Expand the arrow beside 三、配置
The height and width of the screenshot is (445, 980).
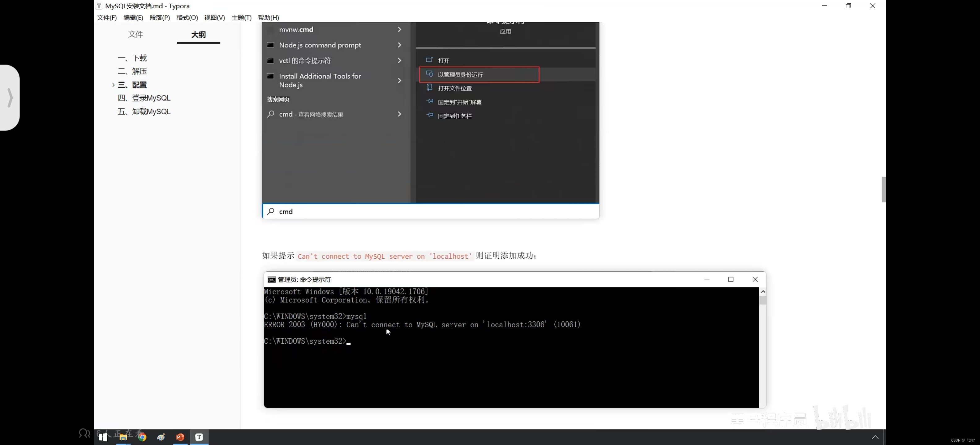(113, 85)
